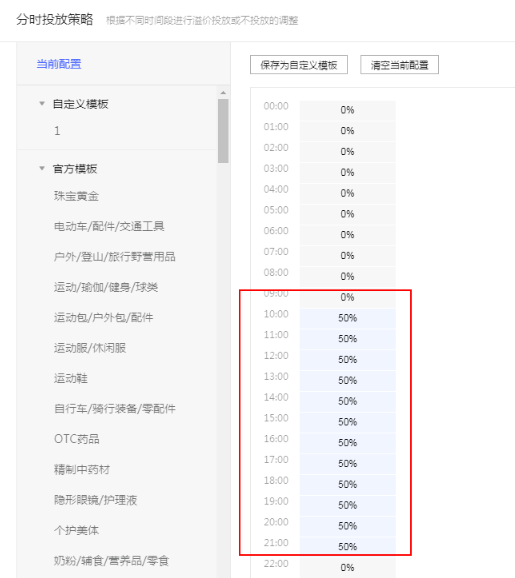This screenshot has width=515, height=578.
Task: Click the 15:00 slot showing 50%
Action: 348,422
